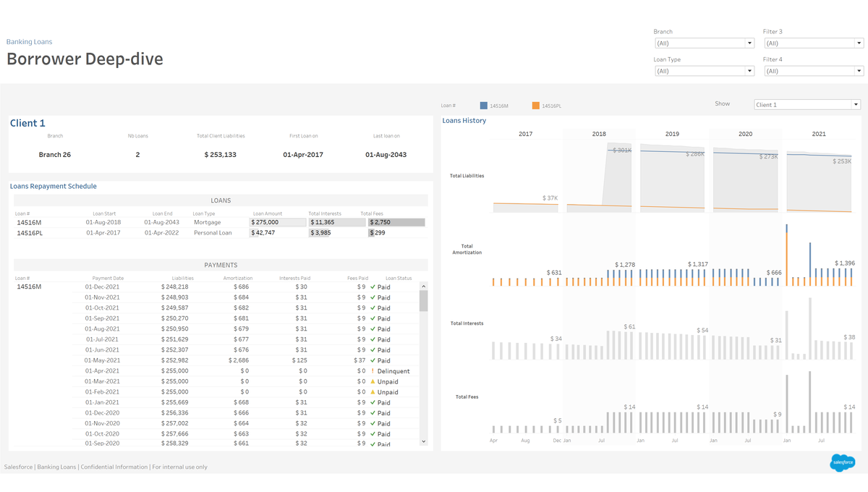Click the green Paid checkmark for 01-Dec-2021
Image resolution: width=868 pixels, height=492 pixels.
pos(373,287)
